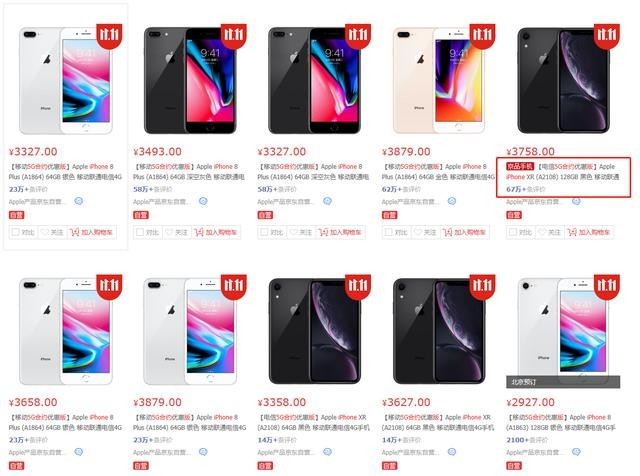The height and width of the screenshot is (476, 640).
Task: Click the 11.11 badge on ¥3627.00 iPhone XR
Action: (x=482, y=287)
